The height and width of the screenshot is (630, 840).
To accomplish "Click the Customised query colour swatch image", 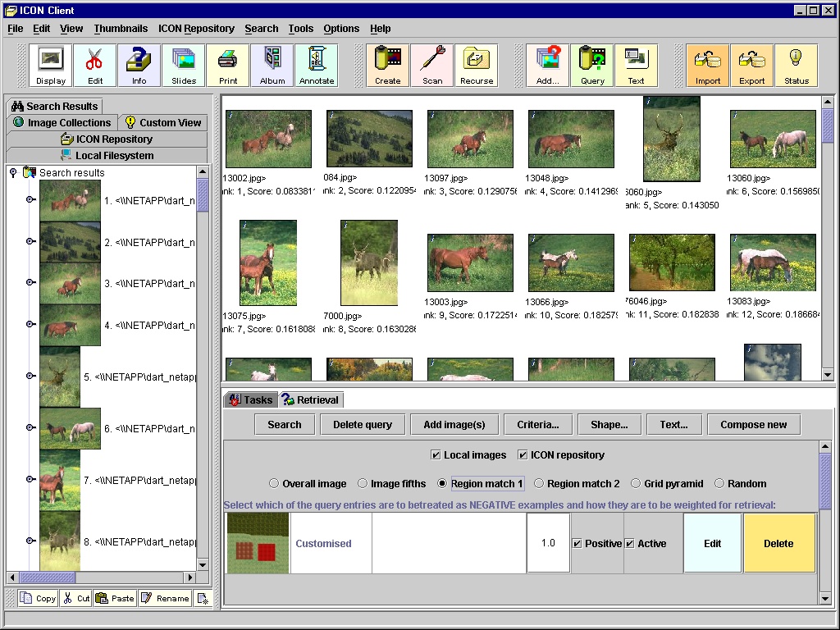I will 258,543.
